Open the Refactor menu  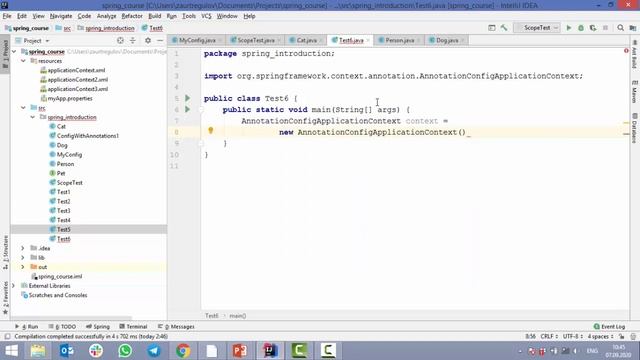pyautogui.click(x=132, y=16)
